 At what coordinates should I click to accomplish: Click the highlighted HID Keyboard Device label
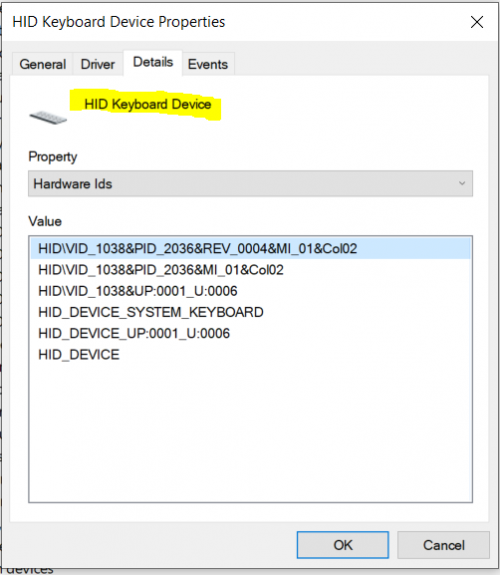click(x=147, y=105)
